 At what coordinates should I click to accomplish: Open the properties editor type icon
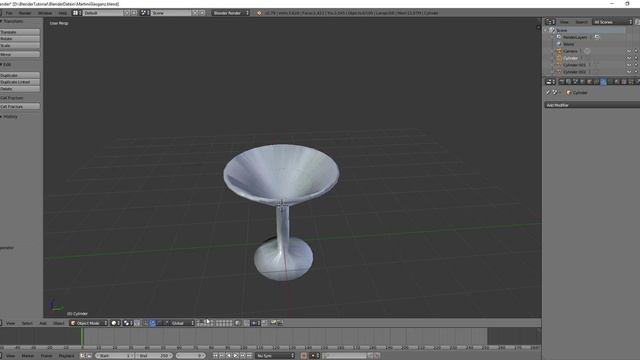[x=550, y=82]
